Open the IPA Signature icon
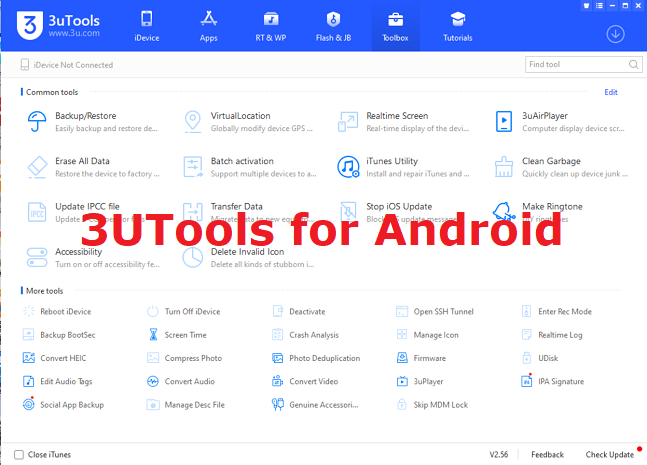 tap(527, 381)
